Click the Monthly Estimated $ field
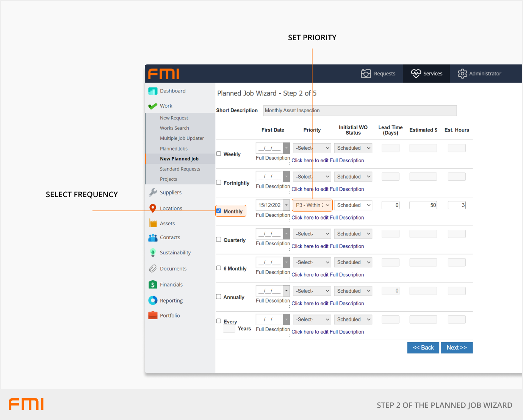Screen dimensions: 523x420 (423, 205)
